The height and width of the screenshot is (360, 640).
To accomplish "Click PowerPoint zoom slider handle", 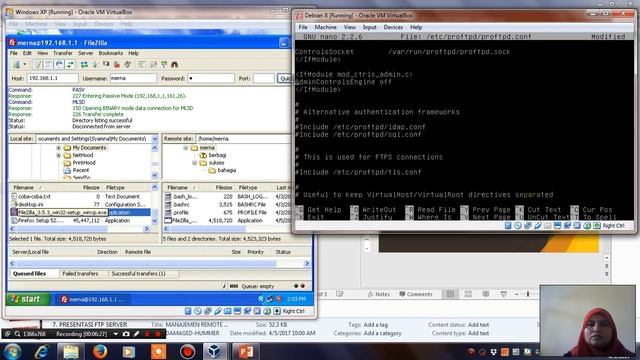I will [528, 294].
